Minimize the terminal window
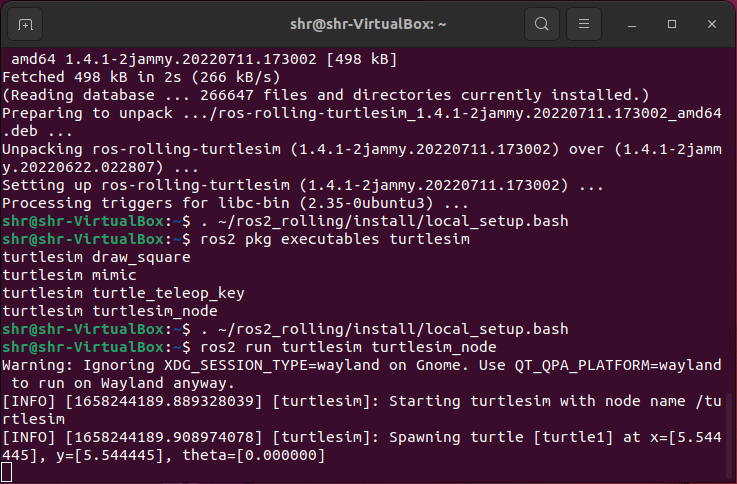Viewport: 737px width, 484px height. [632, 24]
